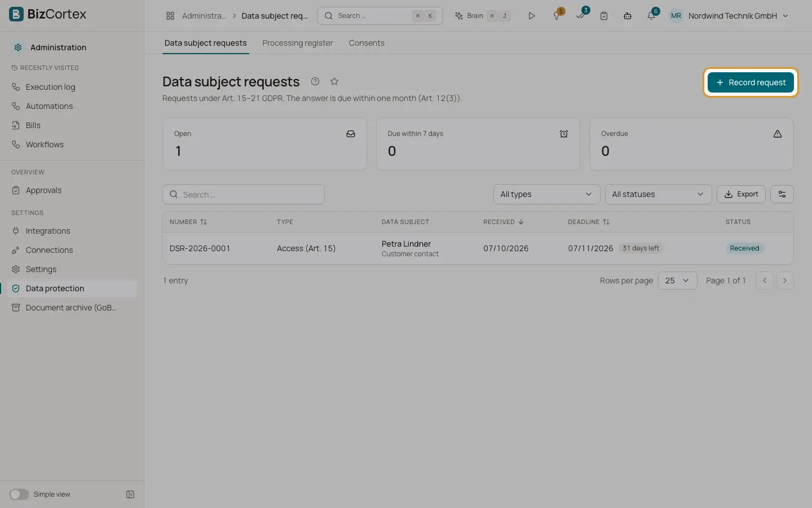Open the All types filter dropdown
The height and width of the screenshot is (508, 812).
point(546,194)
